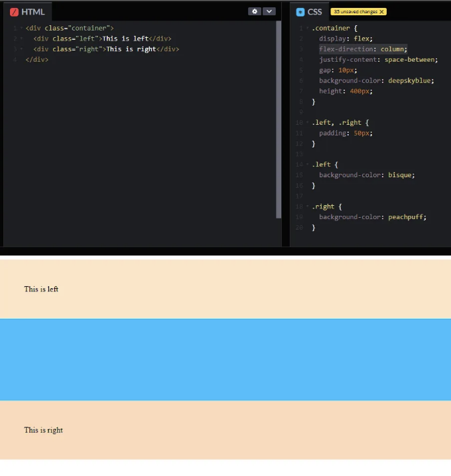
Task: Expand the HTML panel dropdown chevron
Action: [x=269, y=11]
